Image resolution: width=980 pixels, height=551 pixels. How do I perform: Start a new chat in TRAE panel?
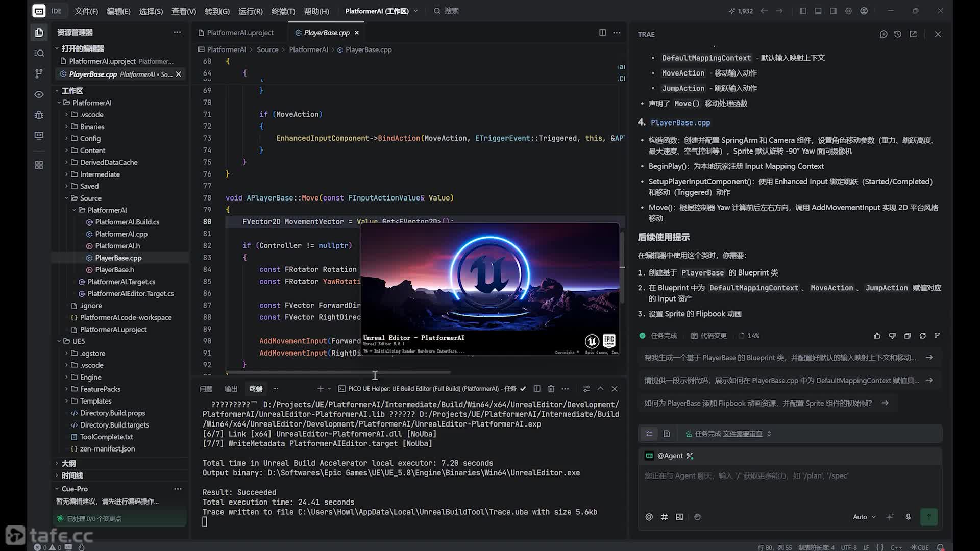(x=884, y=34)
